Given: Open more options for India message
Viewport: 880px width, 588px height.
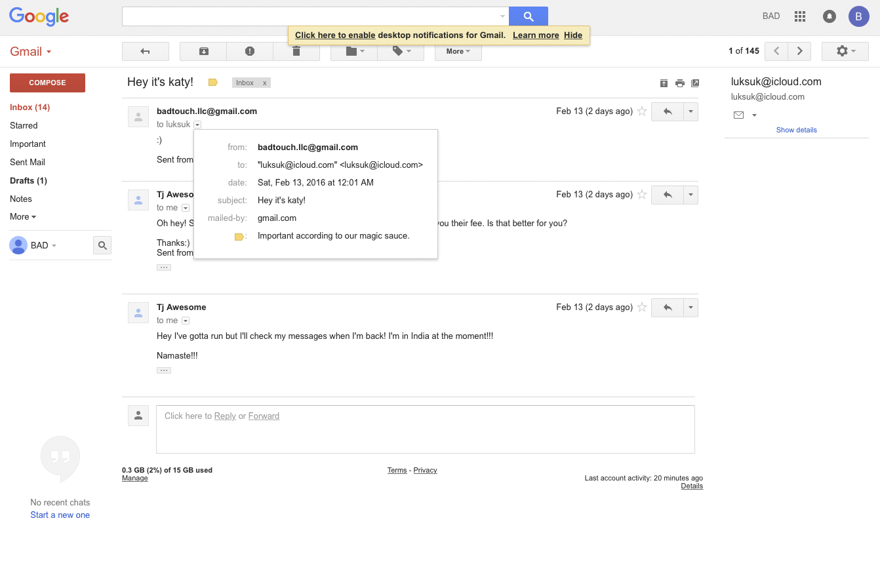Looking at the screenshot, I should [690, 307].
